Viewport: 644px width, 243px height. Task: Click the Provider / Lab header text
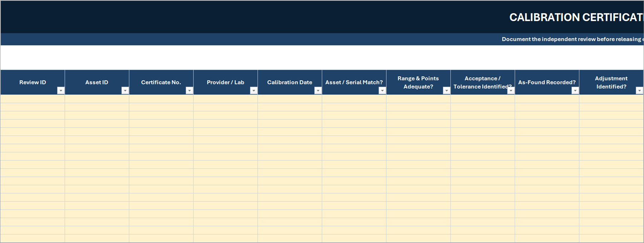coord(226,82)
